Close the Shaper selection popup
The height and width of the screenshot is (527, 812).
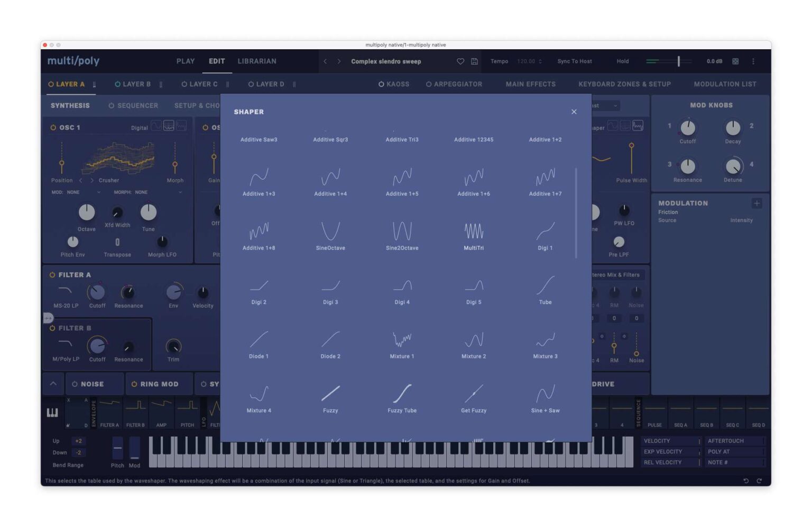tap(574, 112)
